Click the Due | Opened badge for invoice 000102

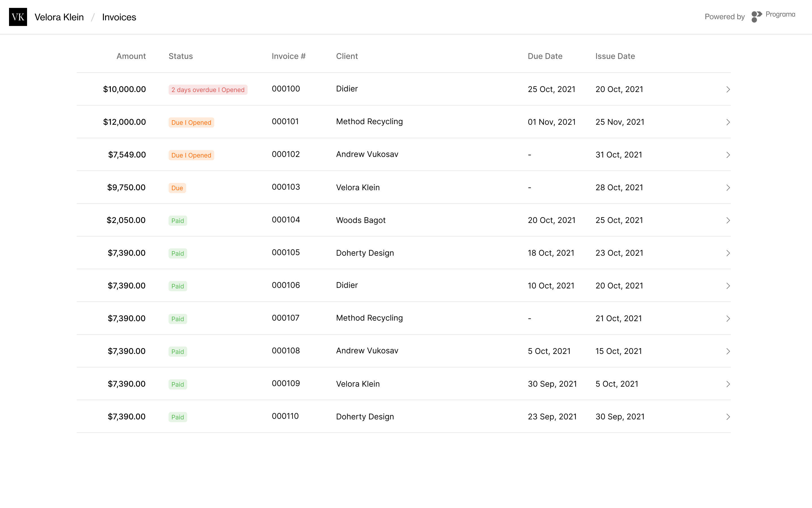pos(191,155)
